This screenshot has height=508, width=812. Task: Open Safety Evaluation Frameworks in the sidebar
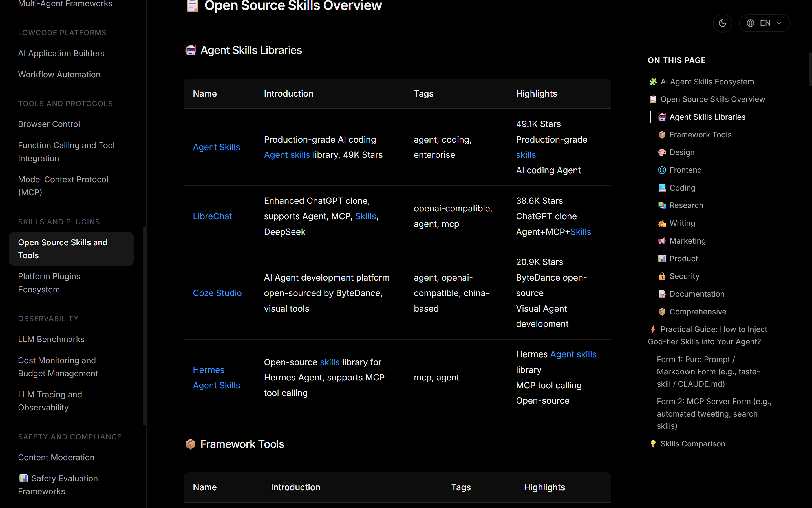coord(58,485)
